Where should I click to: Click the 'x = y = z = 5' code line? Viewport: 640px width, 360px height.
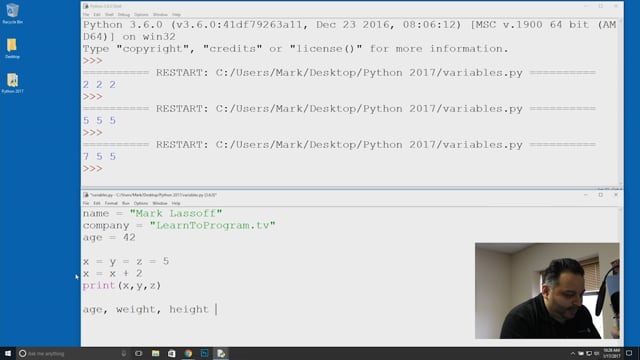pyautogui.click(x=126, y=262)
